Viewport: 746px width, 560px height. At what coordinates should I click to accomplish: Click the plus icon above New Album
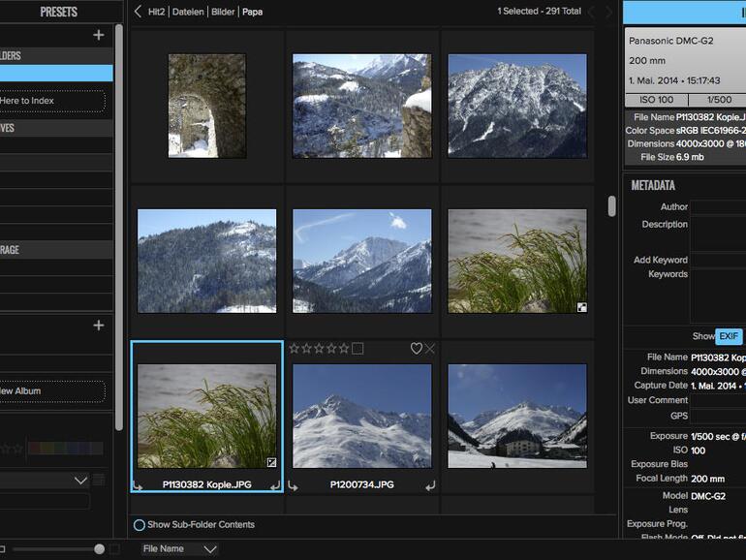pos(98,326)
